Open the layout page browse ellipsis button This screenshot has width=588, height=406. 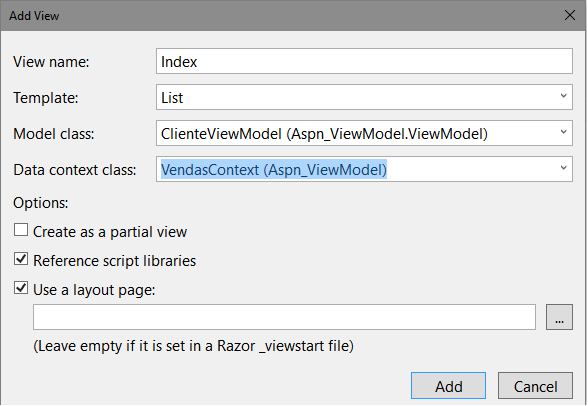tap(559, 317)
